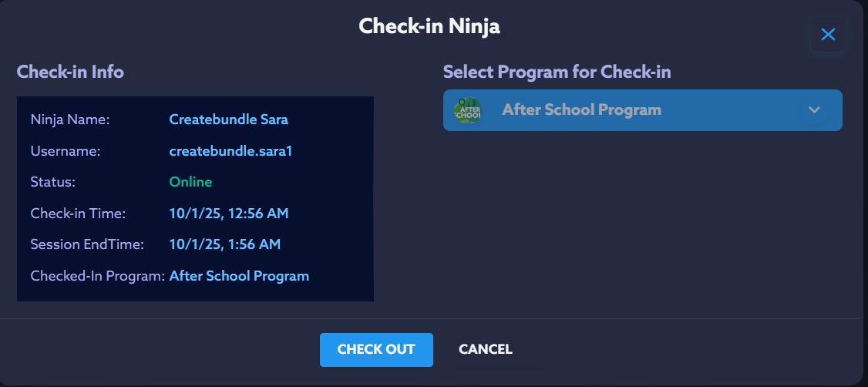Expand the program dropdown chevron
The width and height of the screenshot is (868, 387).
[x=814, y=110]
